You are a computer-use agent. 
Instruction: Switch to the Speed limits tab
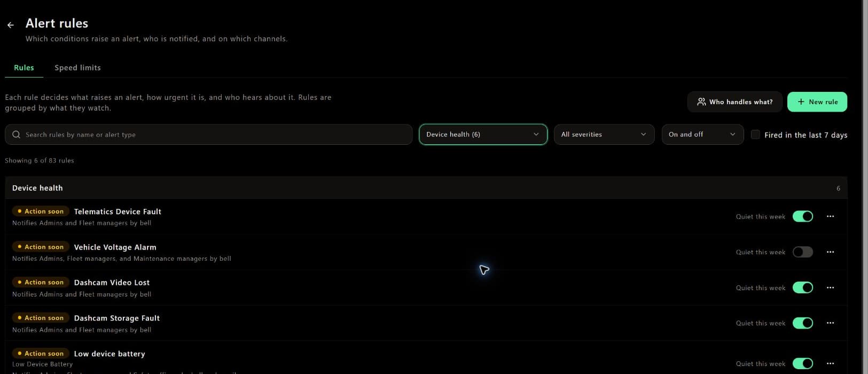[x=77, y=68]
